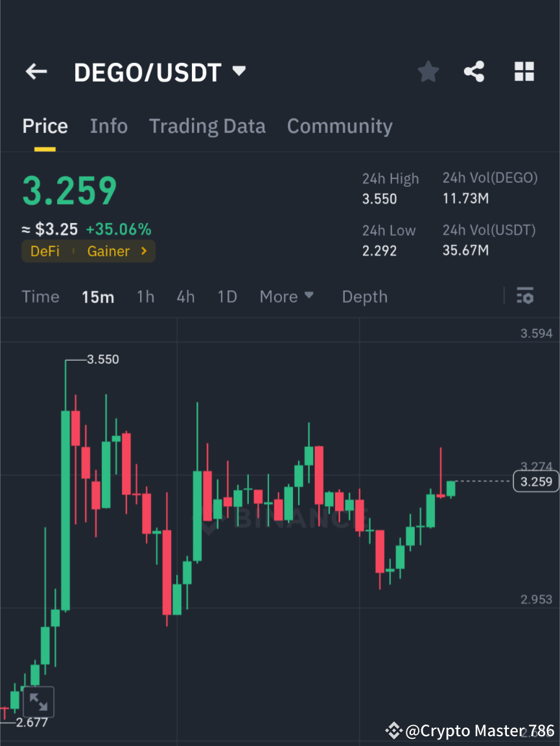Image resolution: width=560 pixels, height=746 pixels.
Task: Star DEGO/USDT as a favorite
Action: coord(428,71)
